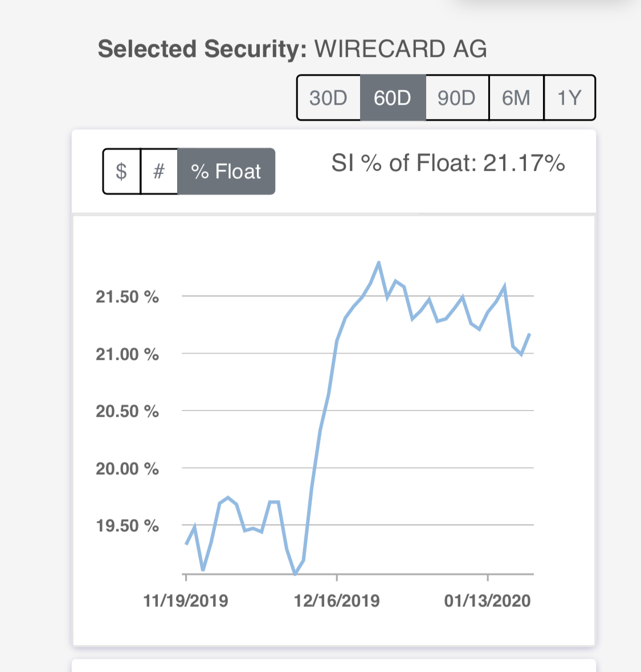Click the 21.50 % gridline label
Viewport: 641px width, 672px height.
(x=126, y=296)
